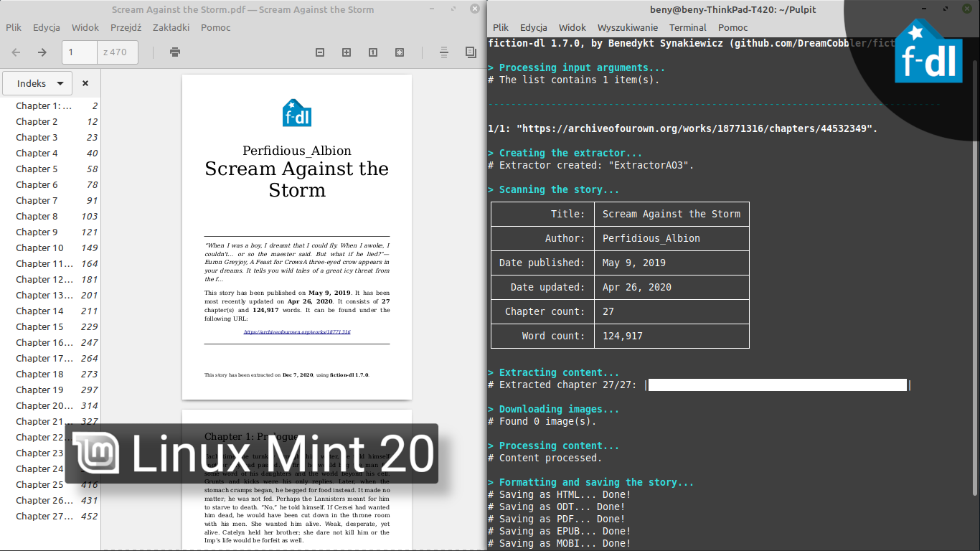Image resolution: width=980 pixels, height=551 pixels.
Task: Click 'Saving as EPUB... Done!' line in terminal
Action: [560, 532]
